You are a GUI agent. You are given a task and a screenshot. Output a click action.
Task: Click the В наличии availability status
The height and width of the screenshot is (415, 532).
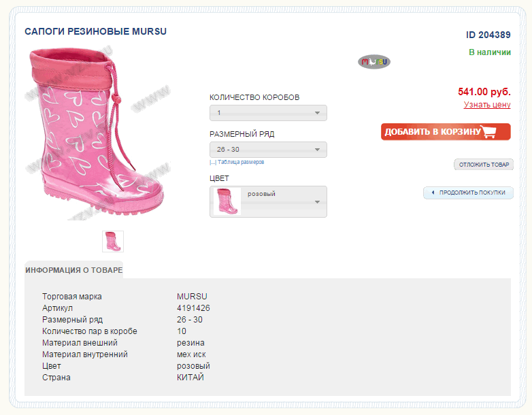click(x=489, y=52)
